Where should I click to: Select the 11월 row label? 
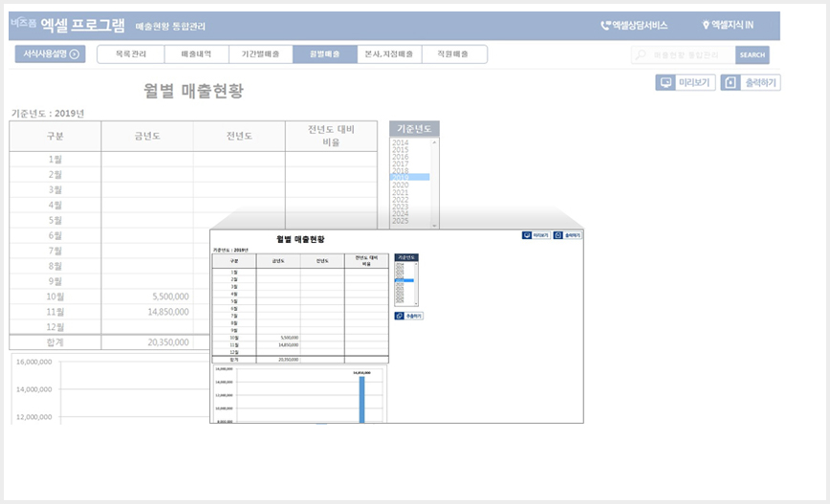click(55, 312)
